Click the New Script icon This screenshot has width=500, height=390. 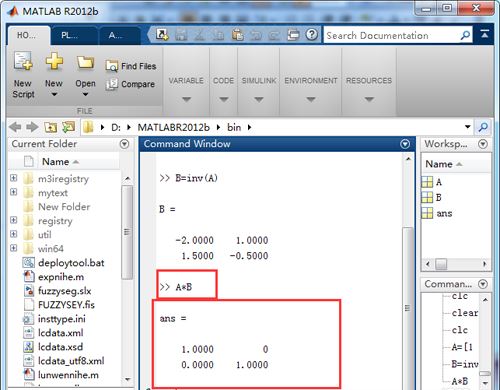(x=23, y=61)
